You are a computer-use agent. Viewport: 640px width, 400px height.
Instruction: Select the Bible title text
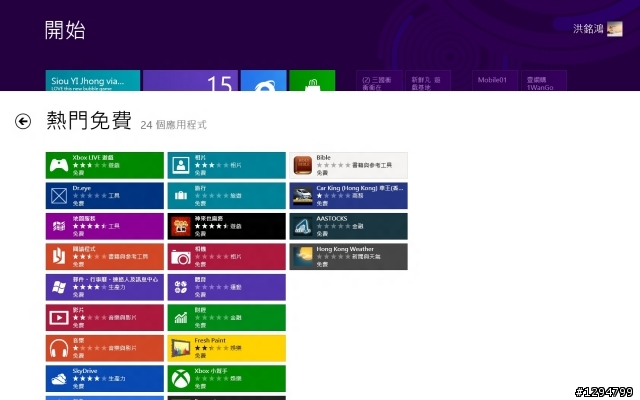point(324,158)
